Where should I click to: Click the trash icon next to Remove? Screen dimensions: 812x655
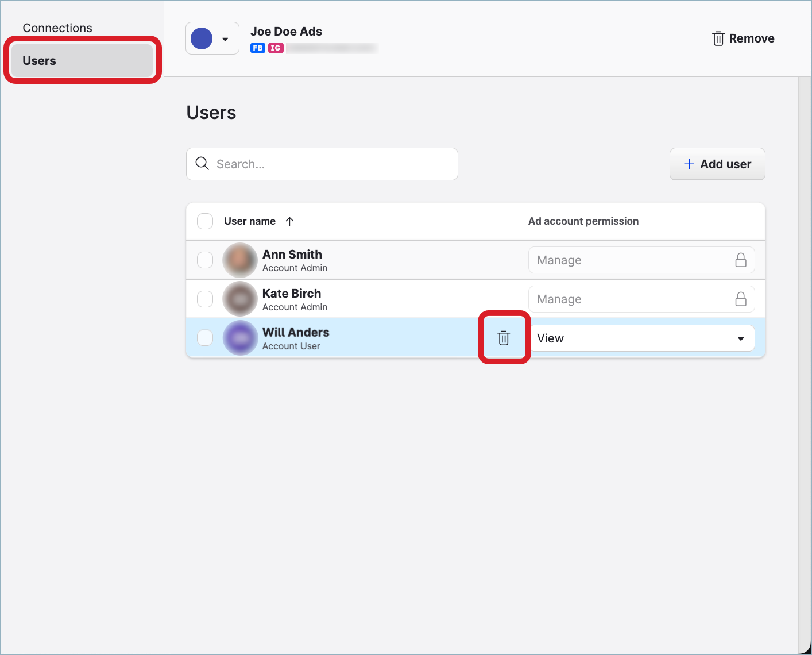718,38
